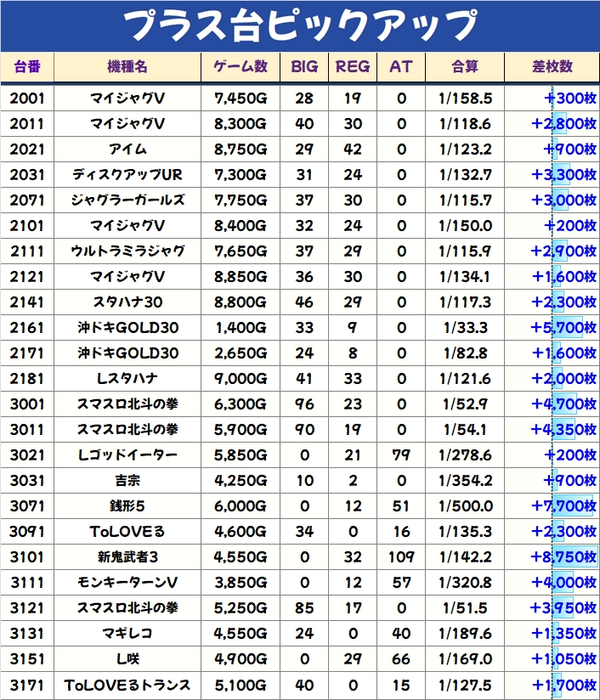Select the ToLOVEるトランス machine name
The height and width of the screenshot is (700, 600).
click(x=127, y=685)
